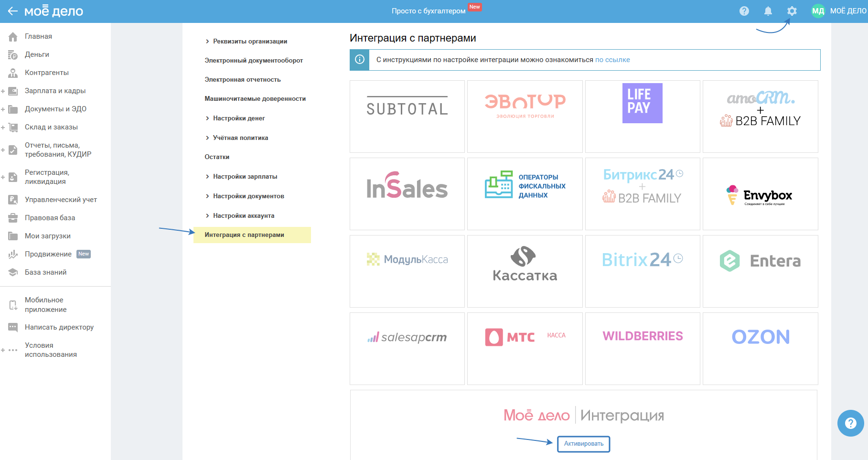This screenshot has height=460, width=868.
Task: Select the Эвотор integration card
Action: 525,117
